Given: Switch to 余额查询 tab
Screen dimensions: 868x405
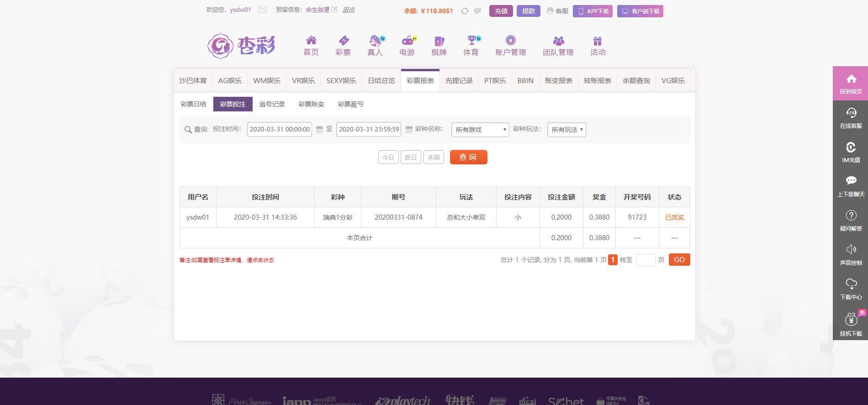Looking at the screenshot, I should click(x=636, y=80).
